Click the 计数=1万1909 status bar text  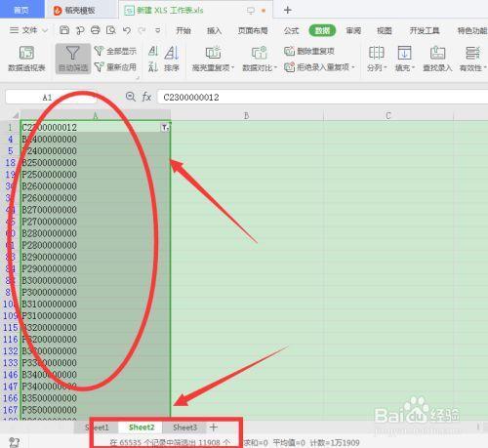(x=335, y=443)
